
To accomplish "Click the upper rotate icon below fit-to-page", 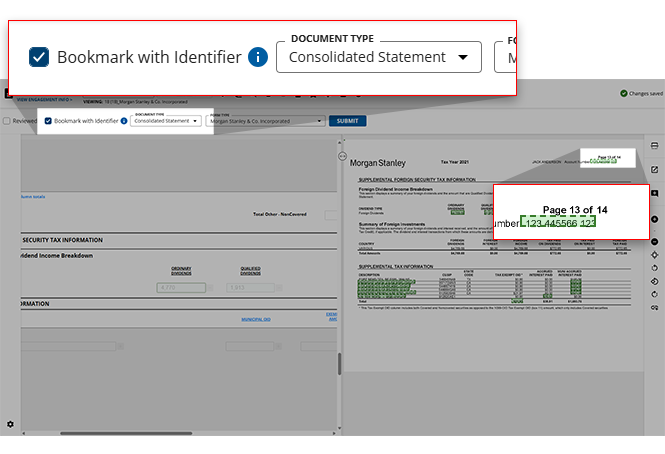I will point(654,268).
